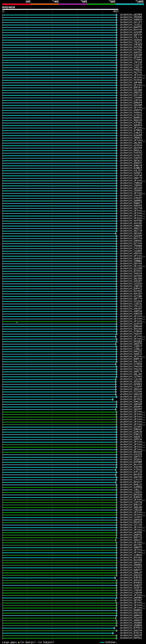
Task: Open the UniRef100_Q4TAS4 hit entry
Action: click(x=131, y=399)
